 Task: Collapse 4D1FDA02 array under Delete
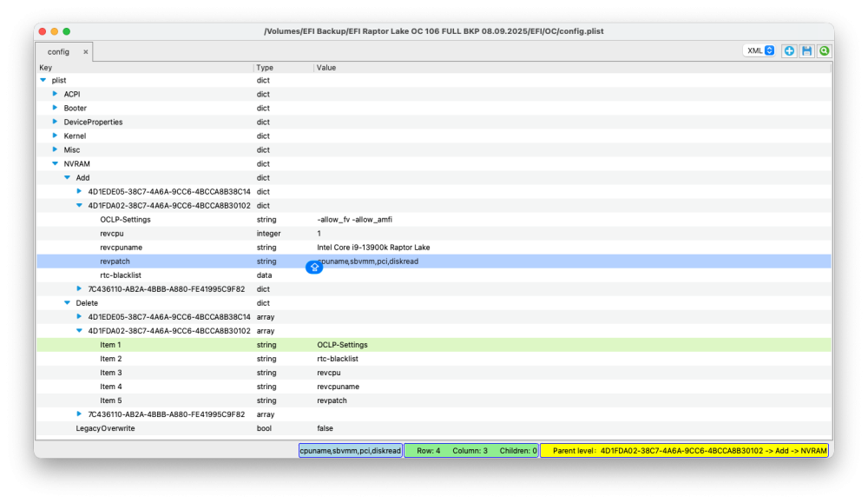coord(79,331)
